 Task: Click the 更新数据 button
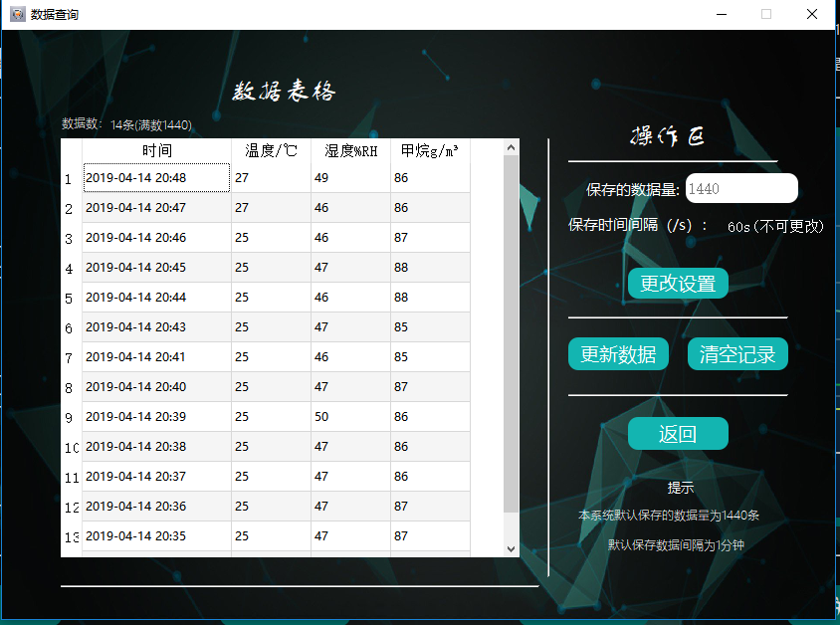618,353
